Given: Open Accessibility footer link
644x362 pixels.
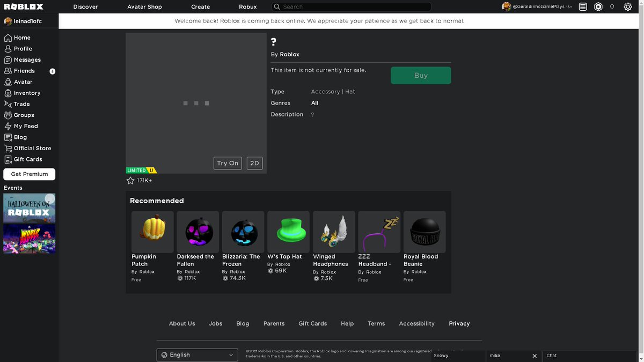Looking at the screenshot, I should click(416, 323).
